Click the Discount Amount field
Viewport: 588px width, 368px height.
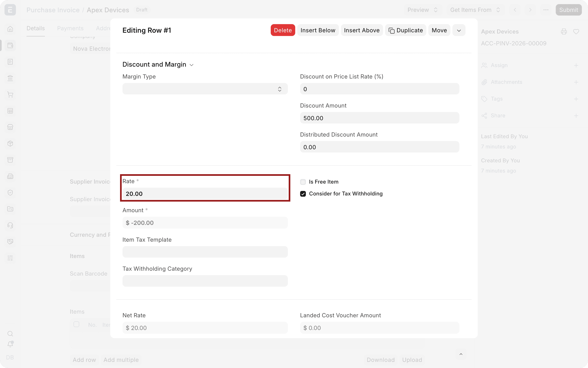[380, 118]
